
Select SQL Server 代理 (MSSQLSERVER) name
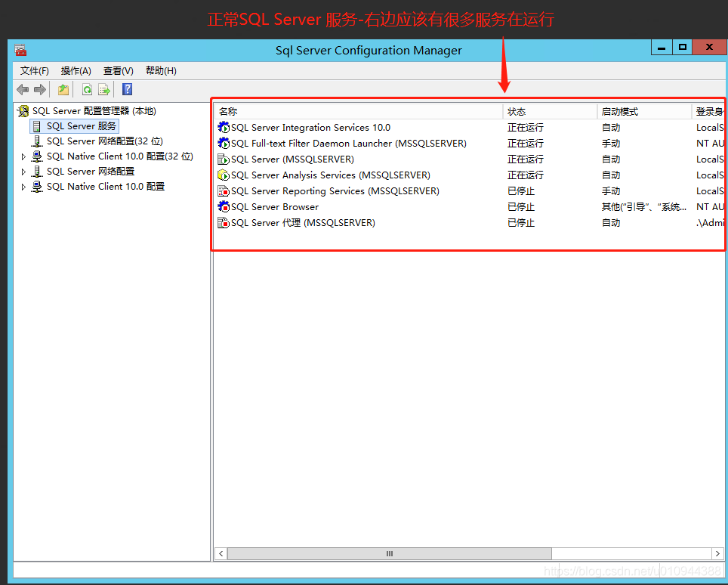[303, 222]
